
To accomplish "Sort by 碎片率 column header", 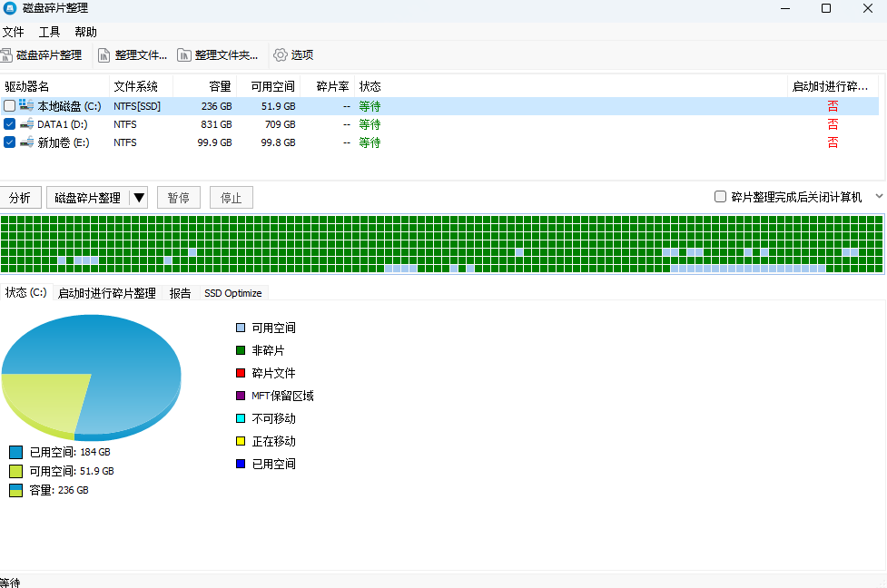I will [x=332, y=86].
